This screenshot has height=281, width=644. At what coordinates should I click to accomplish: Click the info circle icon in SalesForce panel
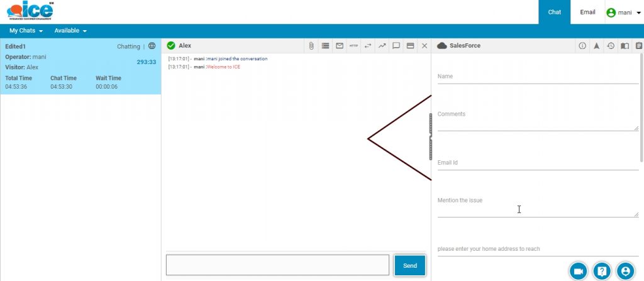point(582,46)
